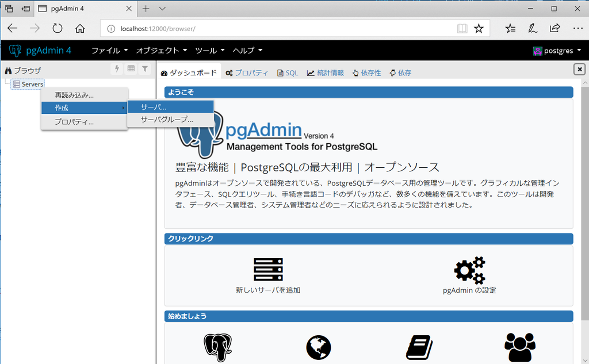589x364 pixels.
Task: Click the browser page refresh icon
Action: pos(56,28)
